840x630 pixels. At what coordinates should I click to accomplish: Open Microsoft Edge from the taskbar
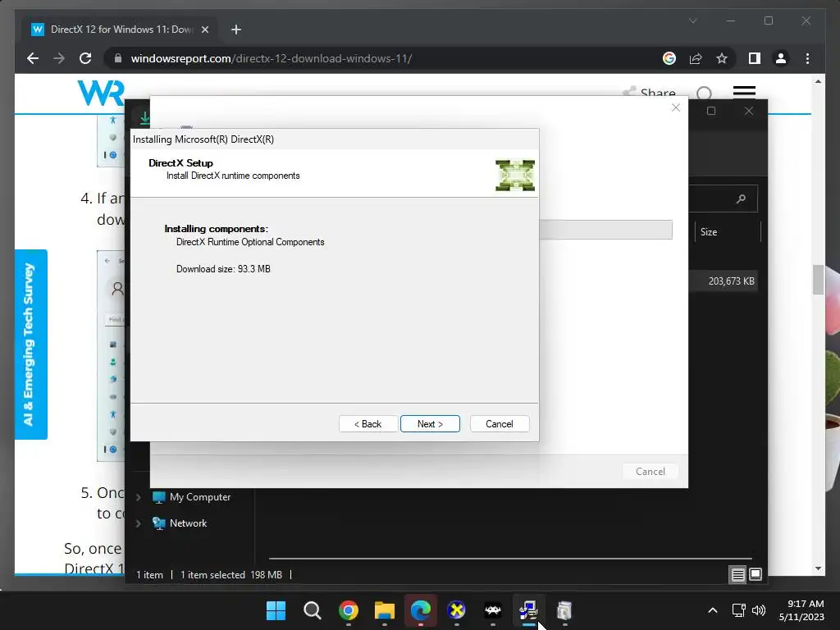tap(421, 610)
